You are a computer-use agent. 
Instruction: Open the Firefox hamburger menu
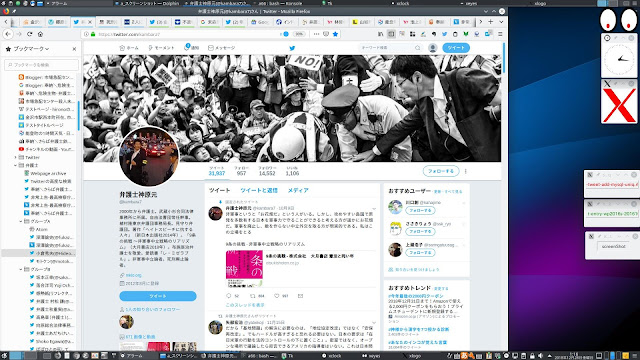click(500, 34)
